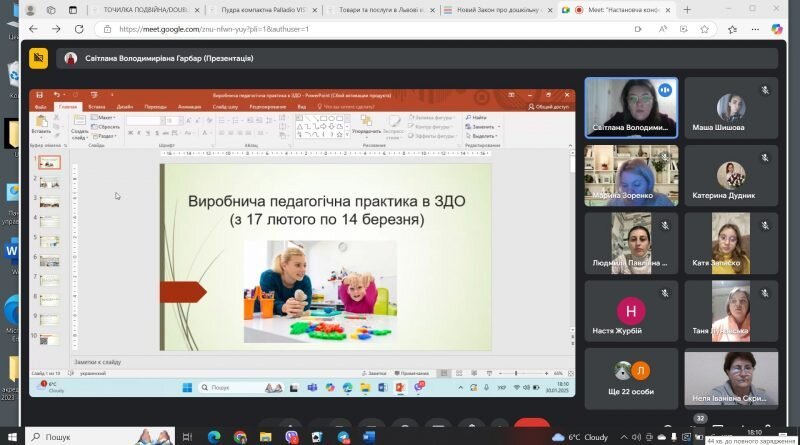
Task: Open the Copilot sidebar icon in Edge
Action: pos(777,29)
